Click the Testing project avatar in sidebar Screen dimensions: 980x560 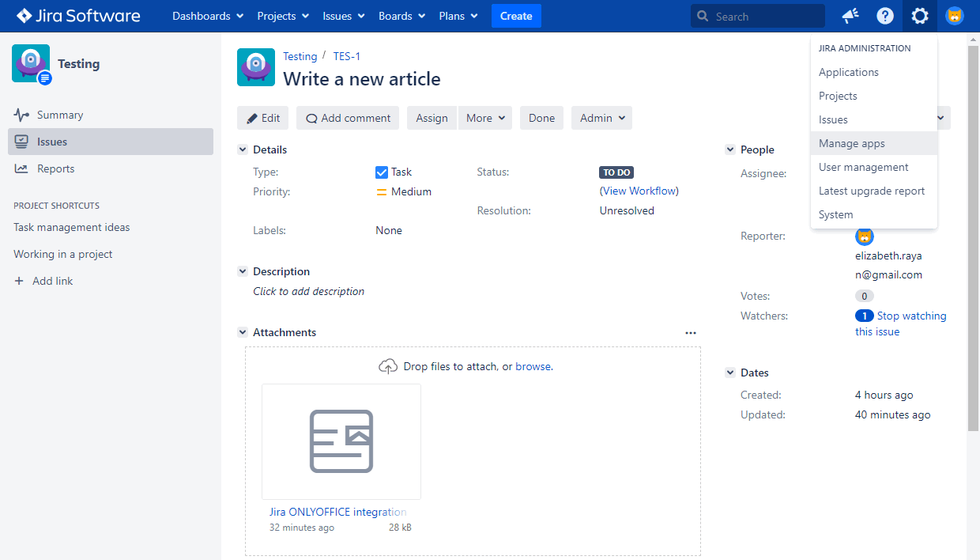pos(31,64)
